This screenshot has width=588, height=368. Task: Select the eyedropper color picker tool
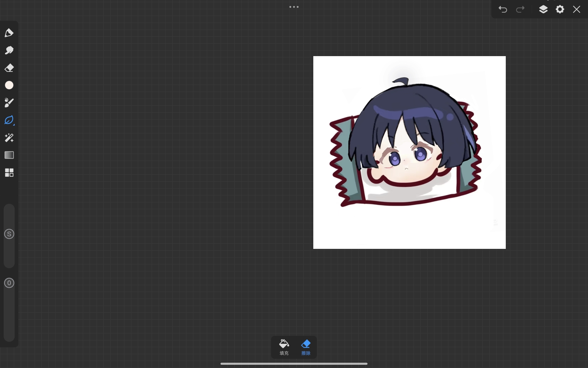point(9,103)
